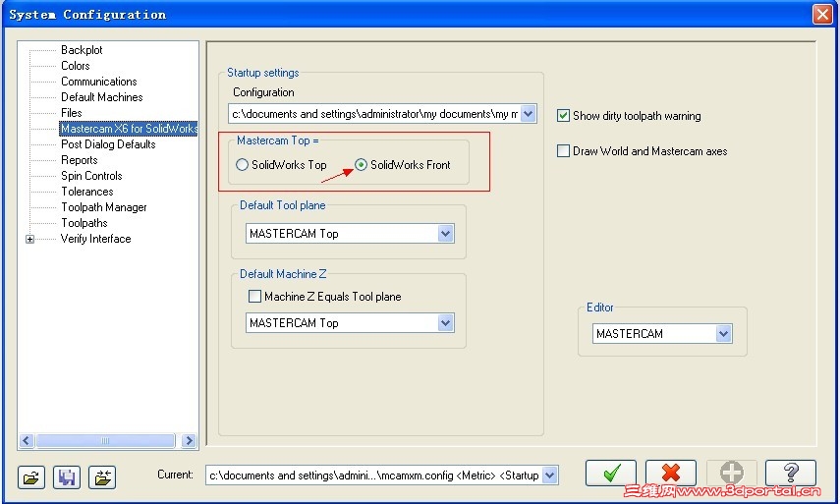Viewport: 840px width, 504px height.
Task: Open the Editor MASTERCAM dropdown
Action: coord(724,334)
